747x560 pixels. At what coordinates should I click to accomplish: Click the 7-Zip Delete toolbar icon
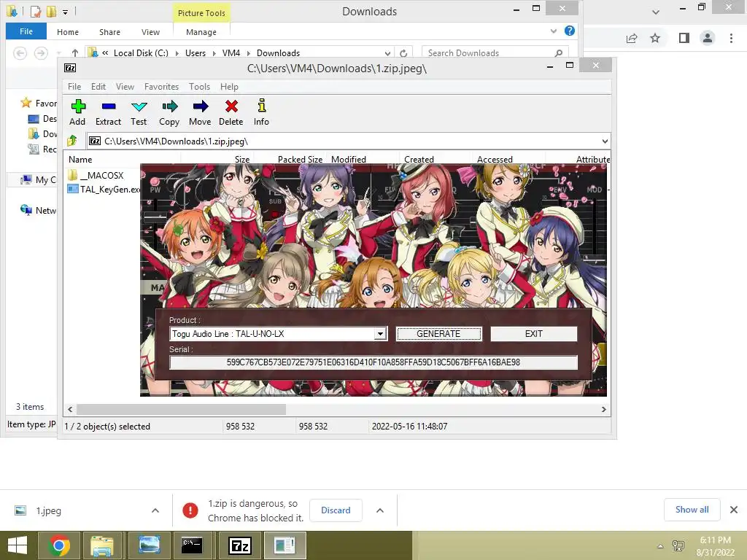(x=231, y=112)
